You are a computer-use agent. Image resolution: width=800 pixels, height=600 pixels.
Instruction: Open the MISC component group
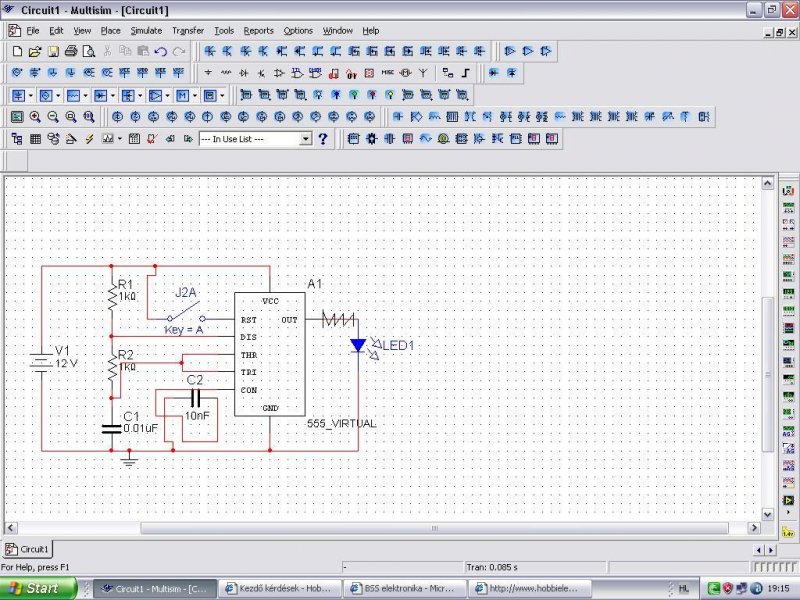click(x=387, y=73)
